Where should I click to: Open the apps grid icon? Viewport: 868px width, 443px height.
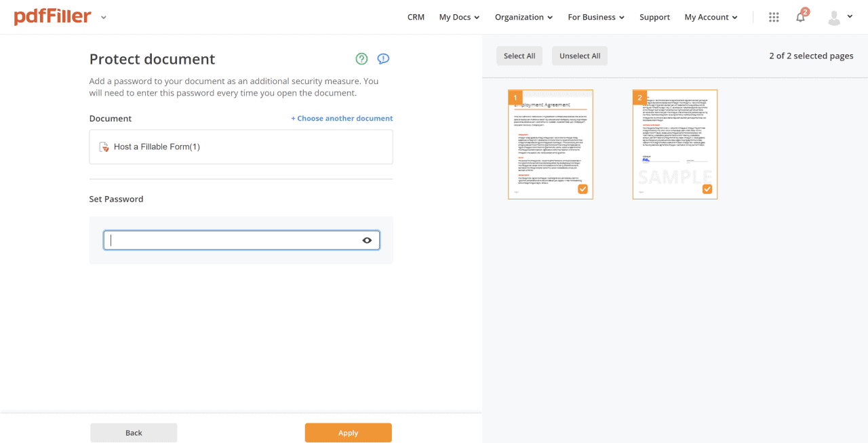(773, 17)
